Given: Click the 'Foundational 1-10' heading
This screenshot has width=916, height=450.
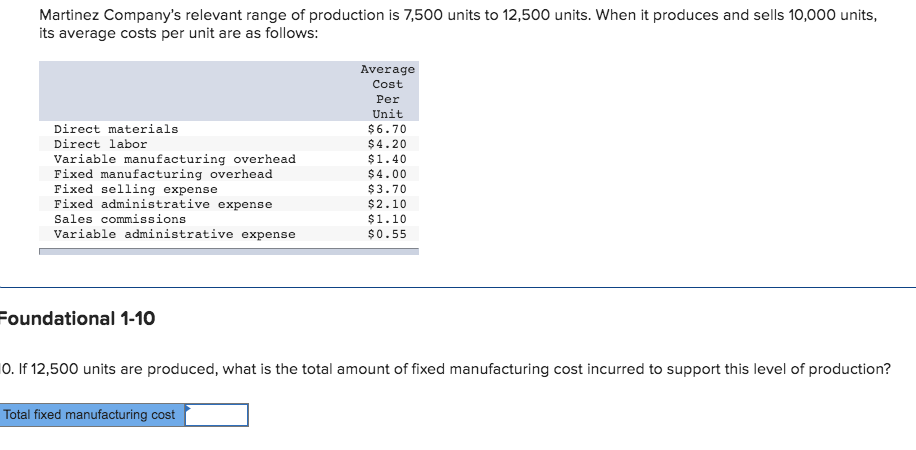Looking at the screenshot, I should [77, 319].
